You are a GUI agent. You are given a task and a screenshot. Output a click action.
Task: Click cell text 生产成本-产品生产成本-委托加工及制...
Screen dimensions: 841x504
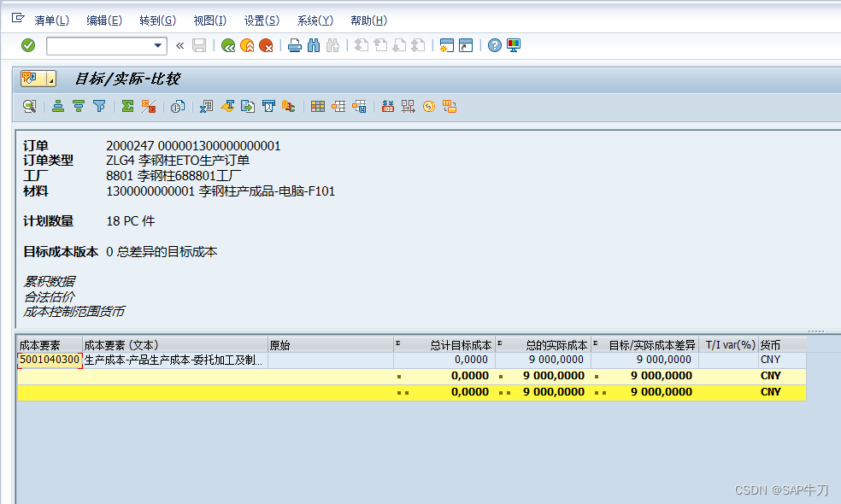point(173,360)
